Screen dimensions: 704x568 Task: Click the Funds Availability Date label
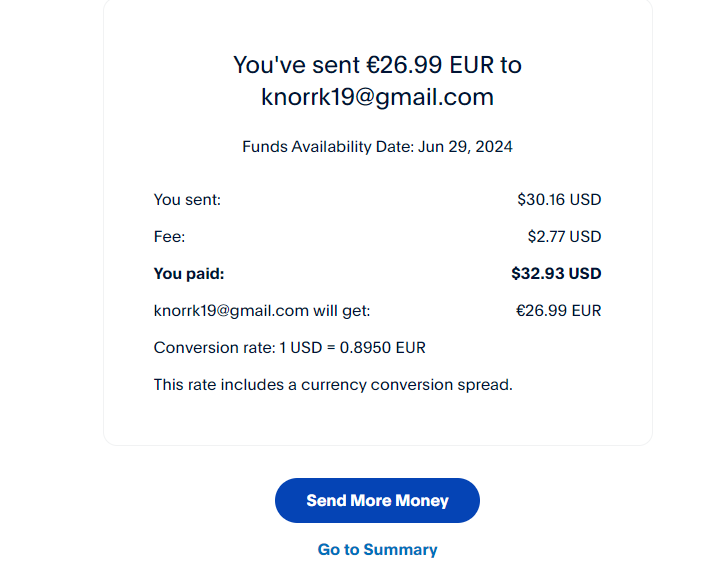click(x=327, y=147)
